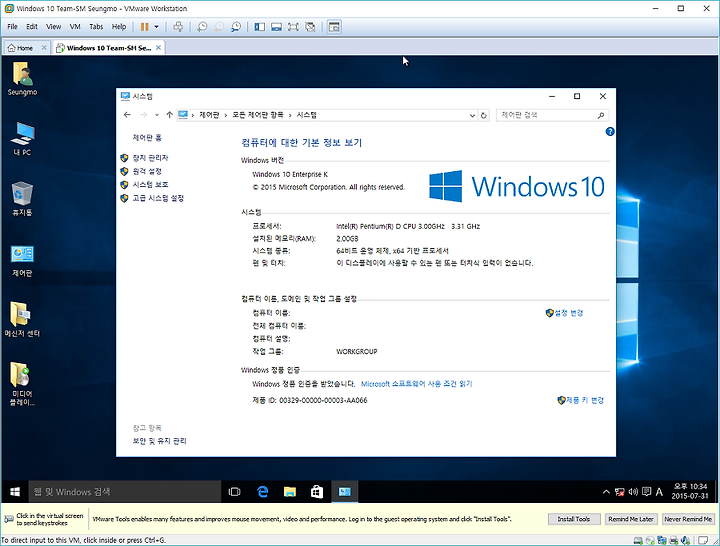Open the Seungmo user folder on desktop
720x546 pixels.
click(x=22, y=79)
